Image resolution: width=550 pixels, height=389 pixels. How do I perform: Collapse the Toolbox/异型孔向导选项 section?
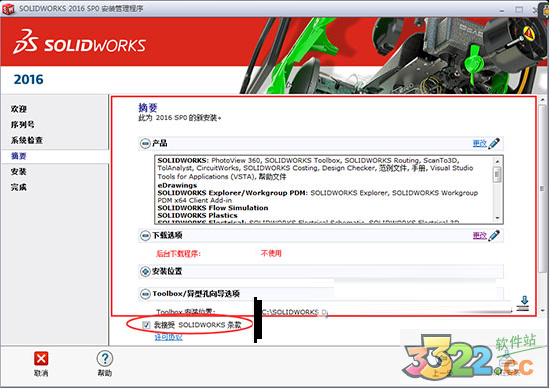click(x=145, y=294)
